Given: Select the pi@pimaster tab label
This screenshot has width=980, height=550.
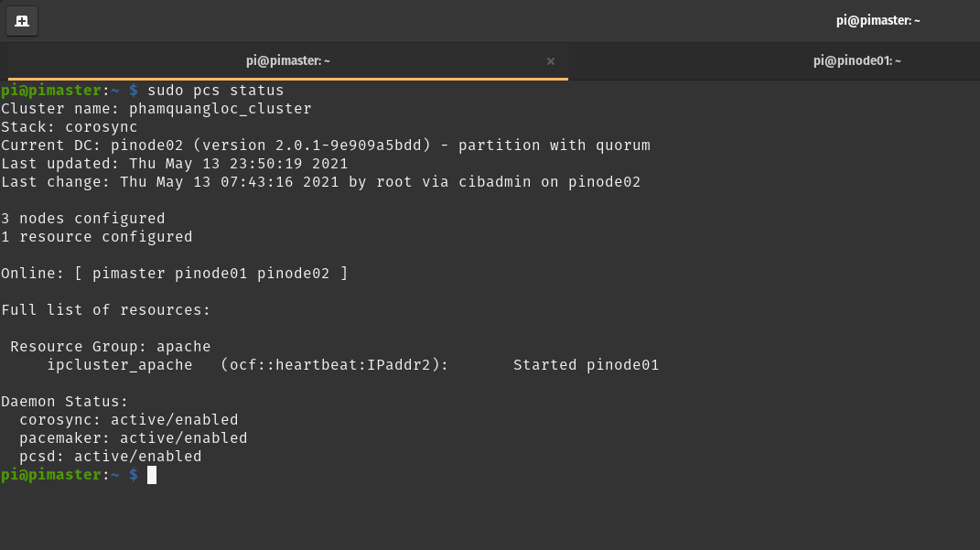Looking at the screenshot, I should tap(287, 61).
